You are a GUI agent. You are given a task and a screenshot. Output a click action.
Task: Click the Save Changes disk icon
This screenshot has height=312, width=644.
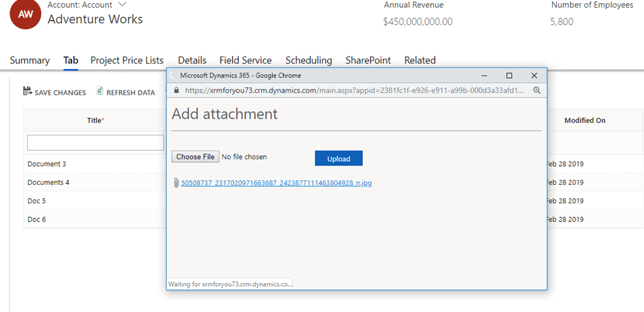28,91
